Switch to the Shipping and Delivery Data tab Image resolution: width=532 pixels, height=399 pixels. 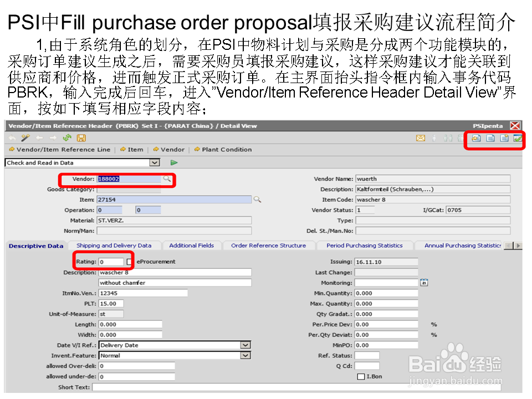[115, 245]
